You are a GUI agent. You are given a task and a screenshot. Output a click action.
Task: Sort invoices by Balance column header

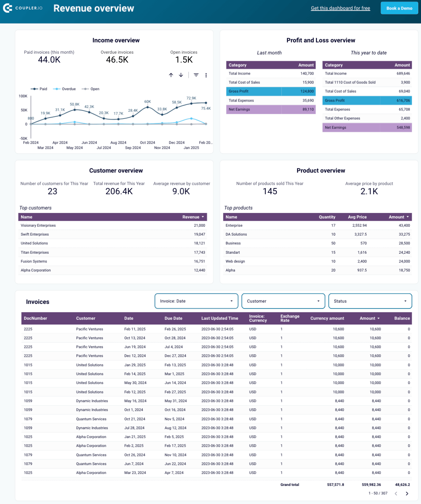click(x=402, y=318)
